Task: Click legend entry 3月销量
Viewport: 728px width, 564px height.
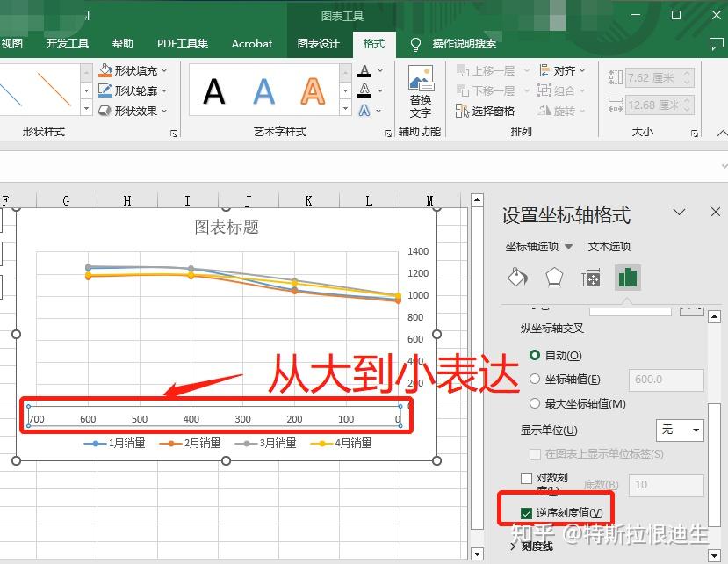Action: click(265, 444)
